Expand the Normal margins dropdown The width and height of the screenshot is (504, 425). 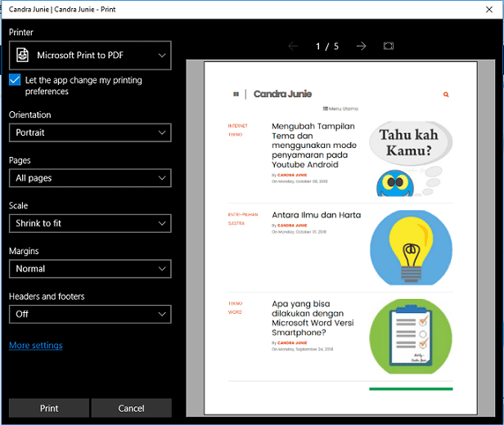(90, 269)
